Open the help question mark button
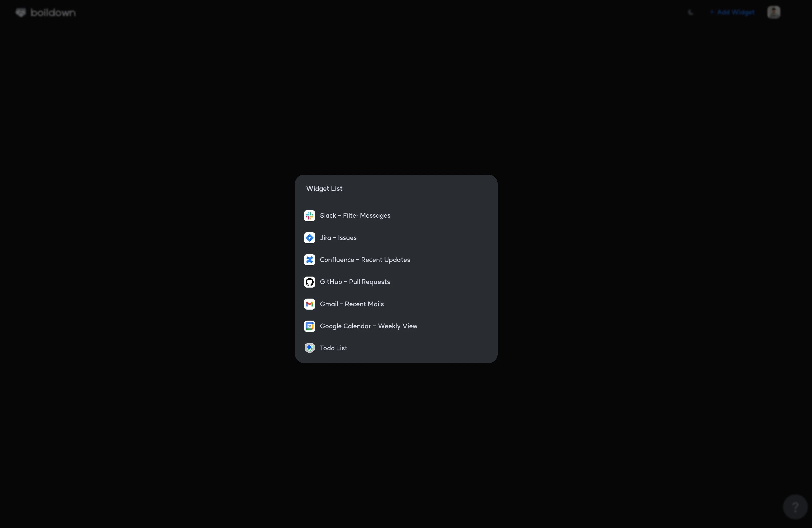The width and height of the screenshot is (812, 528). point(795,507)
